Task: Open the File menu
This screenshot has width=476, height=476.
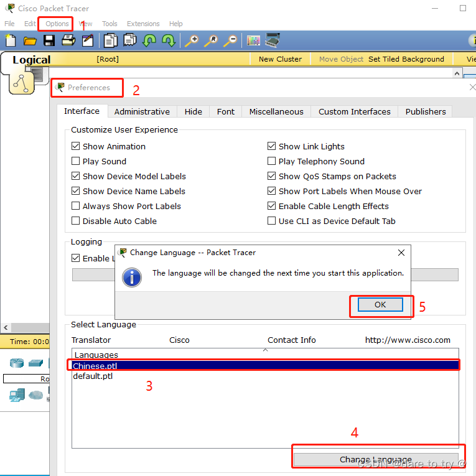Action: (x=9, y=24)
